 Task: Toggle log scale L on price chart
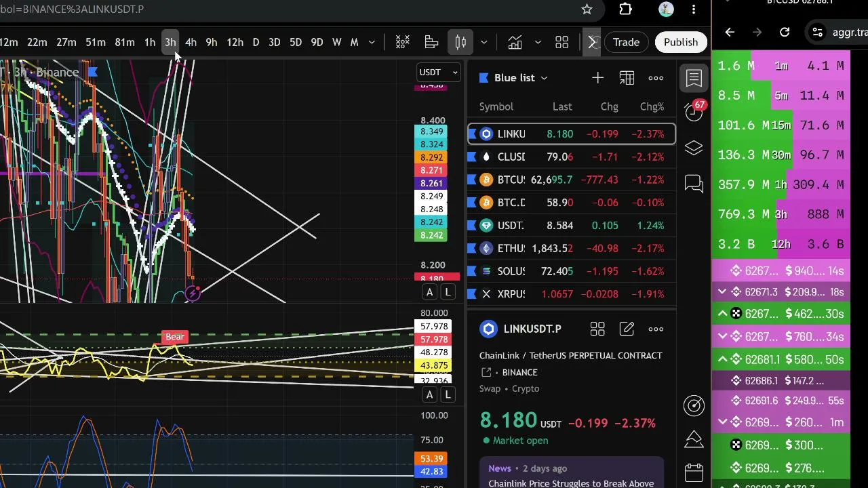(x=448, y=292)
